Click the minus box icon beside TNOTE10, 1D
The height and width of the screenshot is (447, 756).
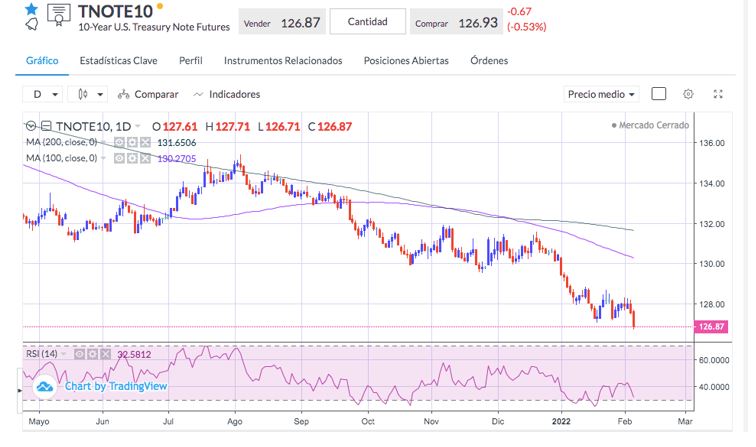tap(46, 126)
